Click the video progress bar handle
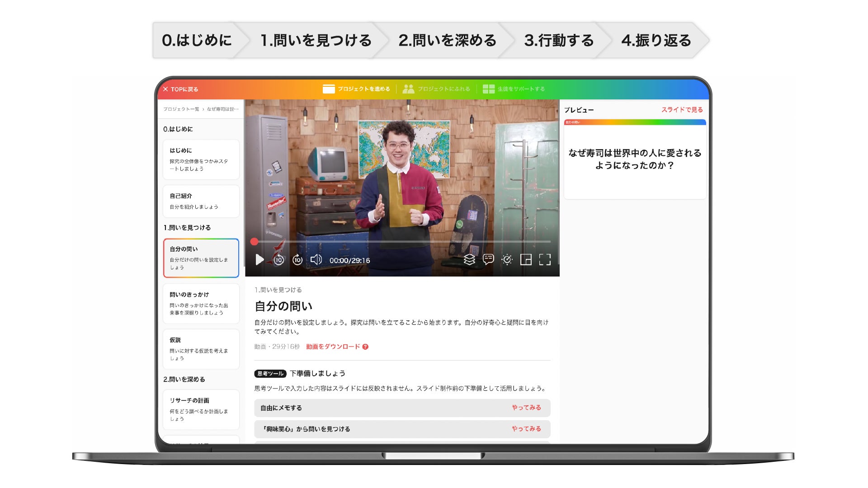This screenshot has width=868, height=488. [255, 242]
